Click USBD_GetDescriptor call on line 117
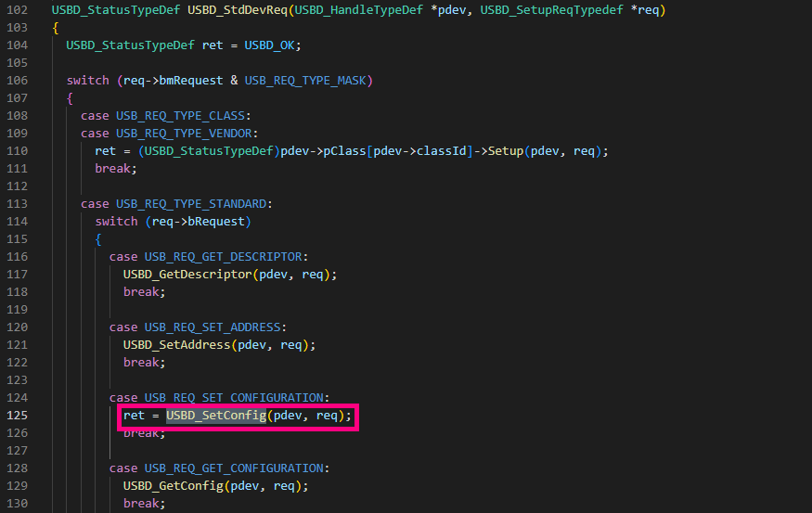The image size is (812, 513). coord(187,275)
